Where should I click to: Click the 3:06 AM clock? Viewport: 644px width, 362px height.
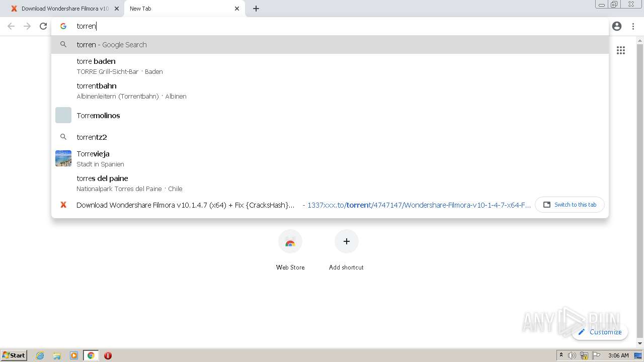coord(618,355)
